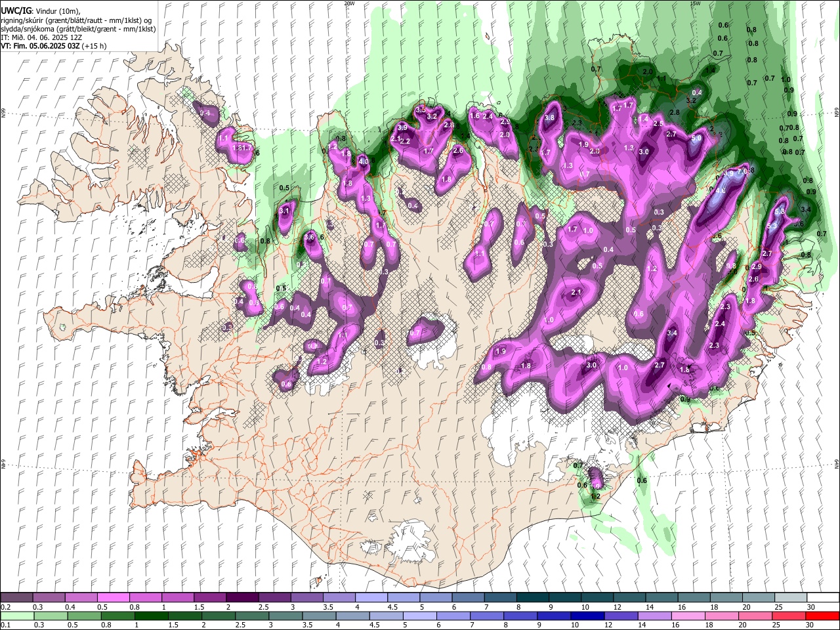Click the bright red above-30 swatch ending lower legend row
Screen dimensions: 840x630
[x=822, y=616]
